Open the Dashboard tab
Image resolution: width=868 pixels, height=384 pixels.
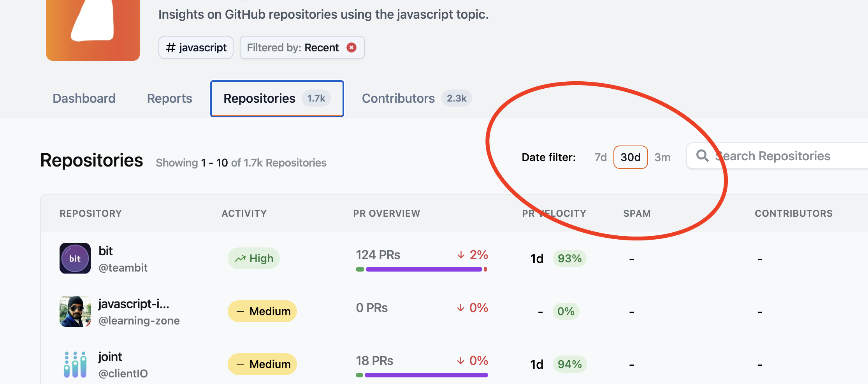pos(84,98)
